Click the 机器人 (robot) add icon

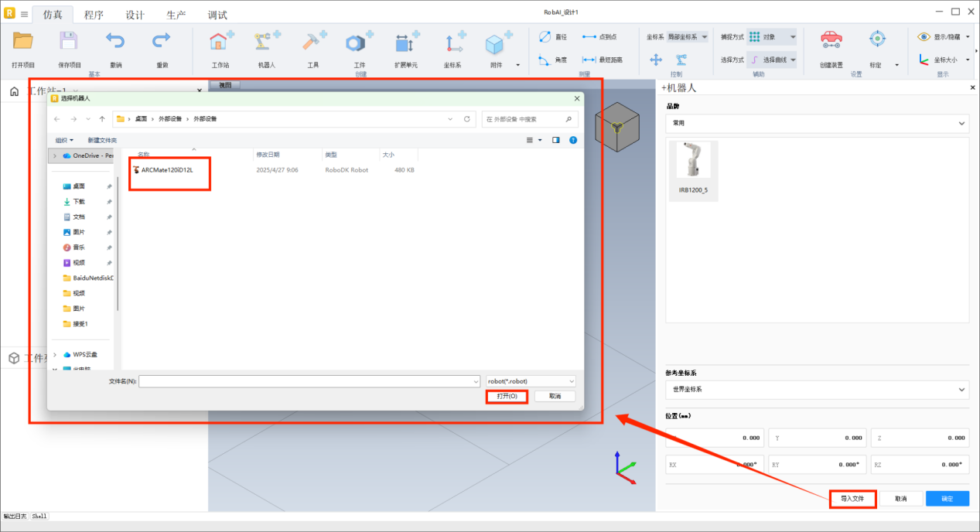pos(267,42)
